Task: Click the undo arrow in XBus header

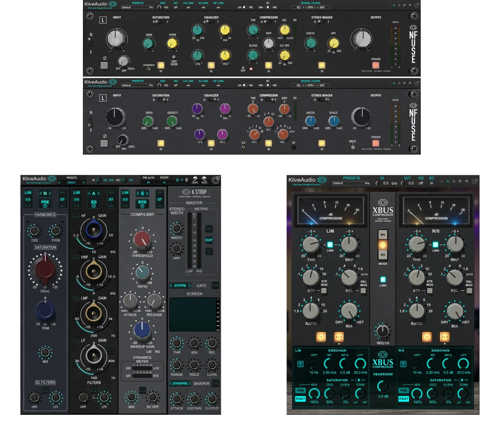Action: [460, 181]
